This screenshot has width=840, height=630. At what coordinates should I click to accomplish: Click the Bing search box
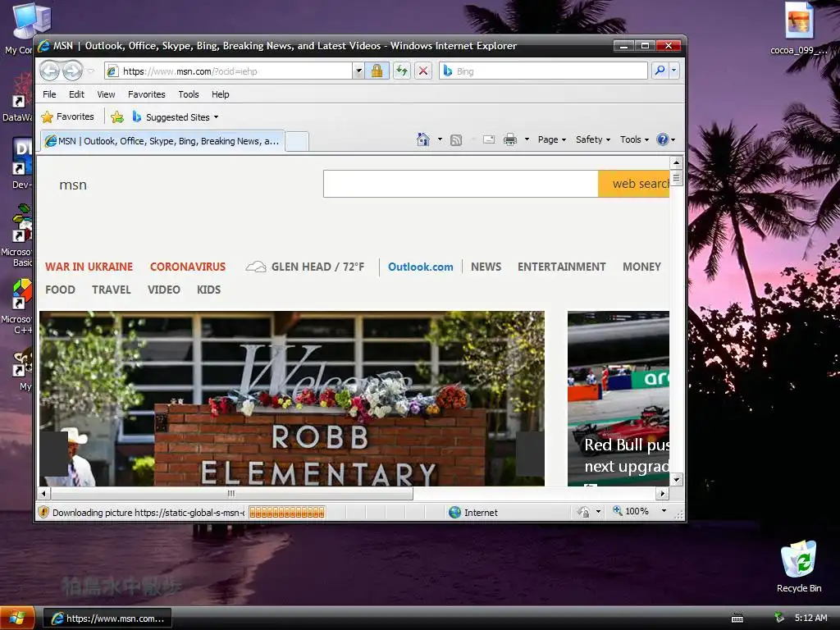(543, 71)
